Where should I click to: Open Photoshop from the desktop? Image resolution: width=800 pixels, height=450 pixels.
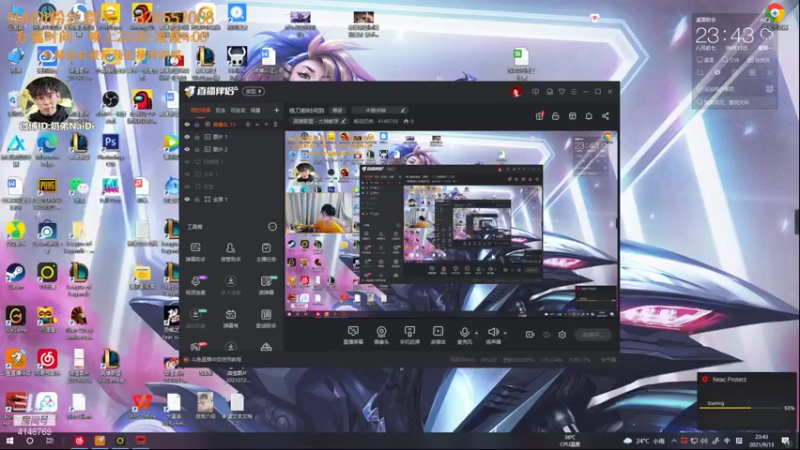(110, 146)
